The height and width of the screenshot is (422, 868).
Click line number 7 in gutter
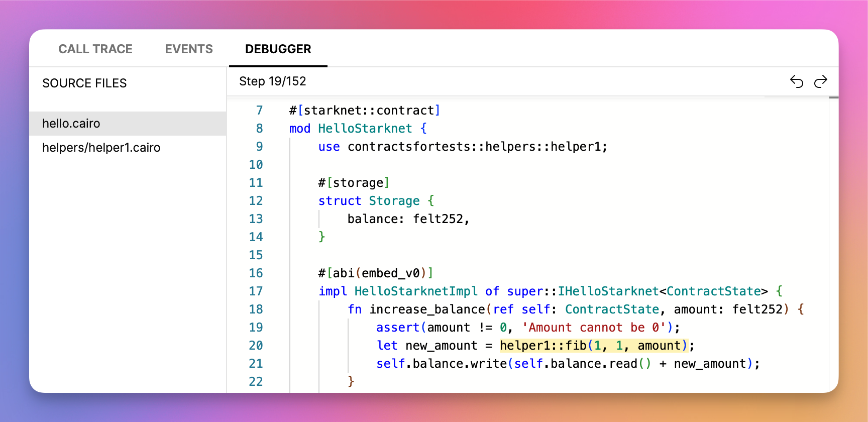coord(259,111)
